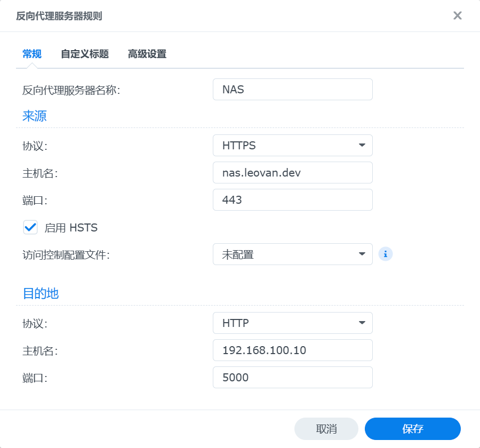Open the 访问控制配置文件 dropdown showing 未配置

(x=292, y=254)
